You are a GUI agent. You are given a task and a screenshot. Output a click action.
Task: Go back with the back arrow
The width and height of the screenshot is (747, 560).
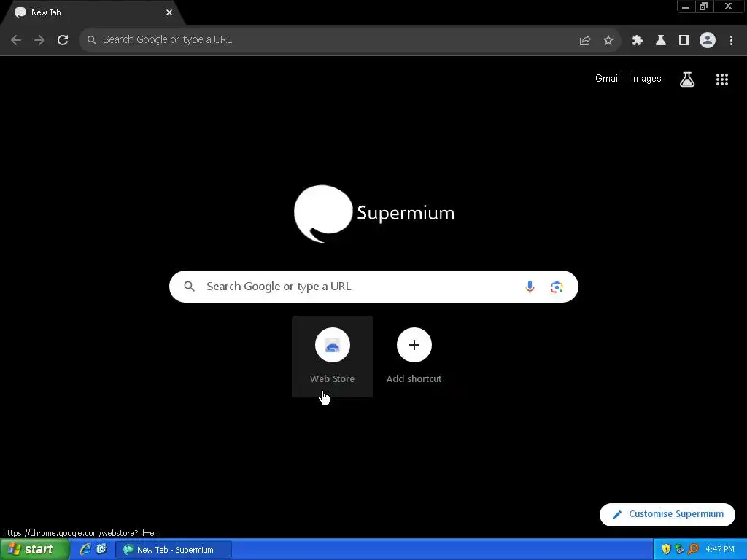tap(16, 40)
